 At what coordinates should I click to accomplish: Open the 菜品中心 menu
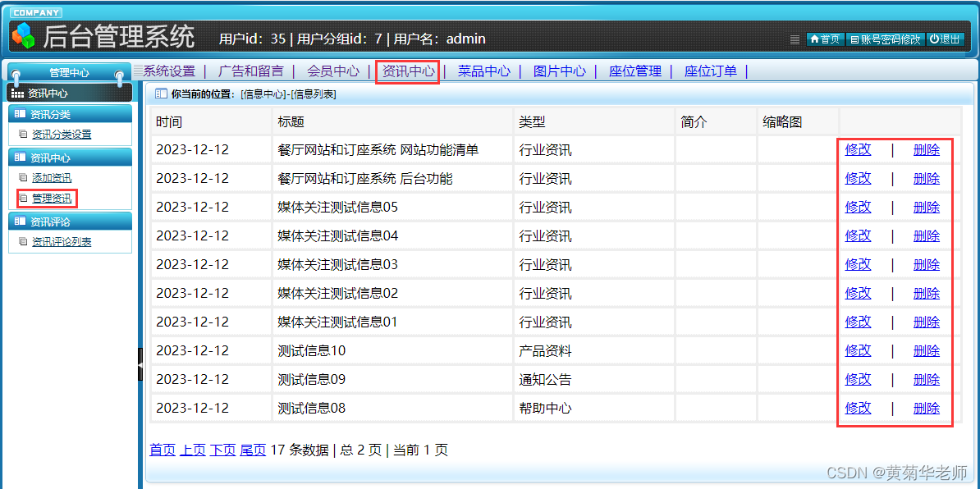483,71
